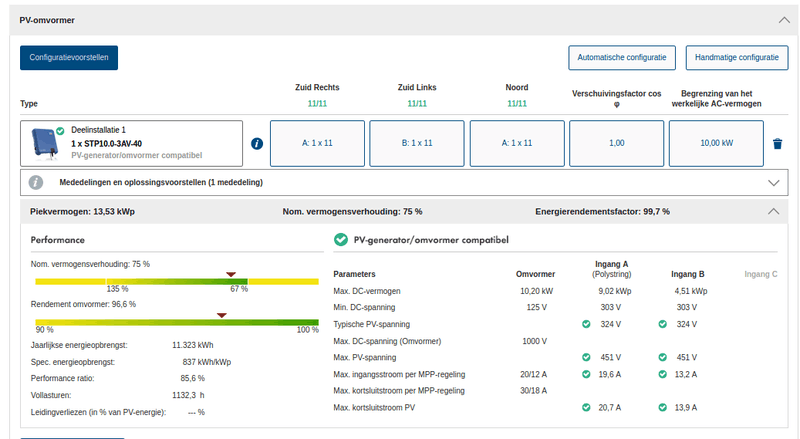Click the grey info icon next to Mededelingen

(36, 182)
